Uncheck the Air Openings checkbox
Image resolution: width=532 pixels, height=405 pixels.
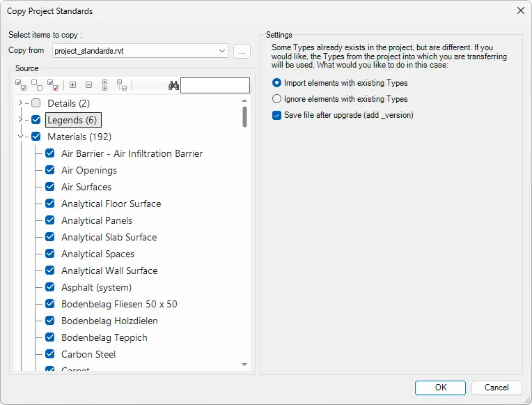pyautogui.click(x=50, y=170)
